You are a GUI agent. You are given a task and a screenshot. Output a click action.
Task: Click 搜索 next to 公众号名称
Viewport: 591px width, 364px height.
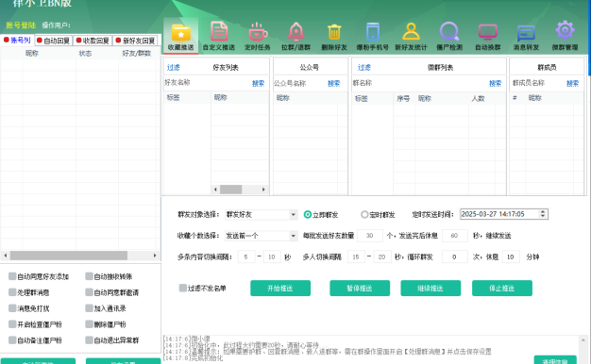point(334,83)
